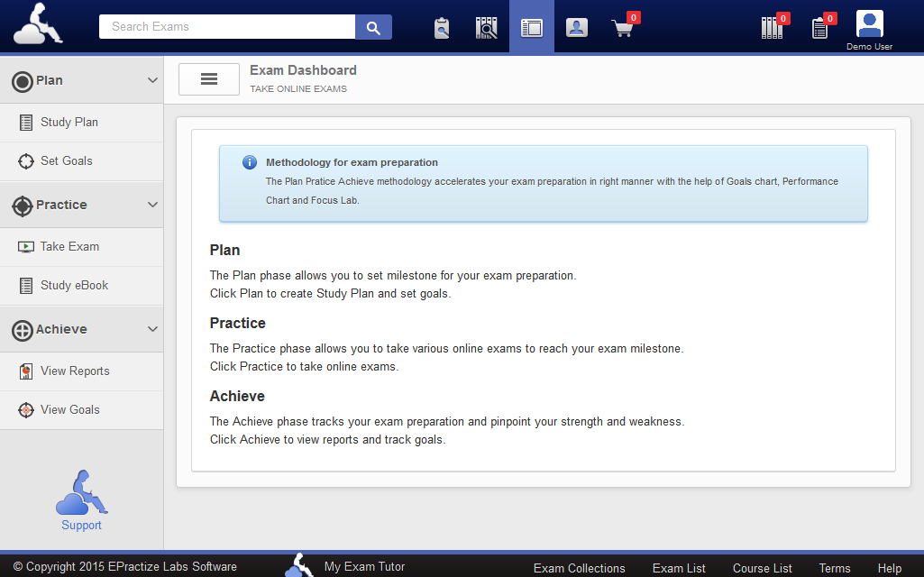Image resolution: width=924 pixels, height=577 pixels.
Task: Open the course library search icon
Action: pos(487,28)
